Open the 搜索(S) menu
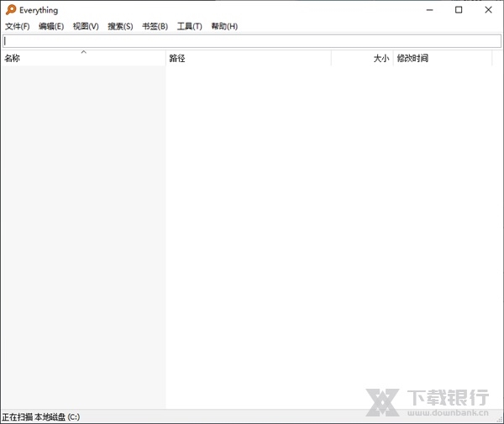This screenshot has height=424, width=504. pos(120,26)
